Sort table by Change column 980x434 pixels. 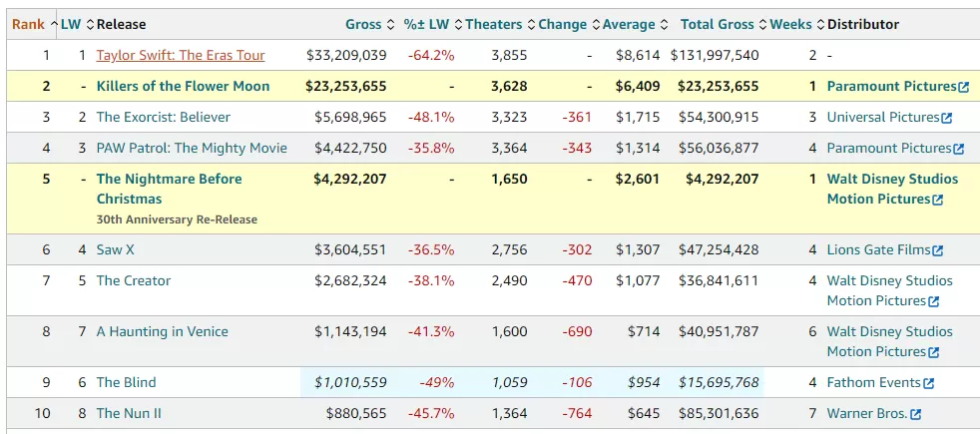click(x=569, y=24)
